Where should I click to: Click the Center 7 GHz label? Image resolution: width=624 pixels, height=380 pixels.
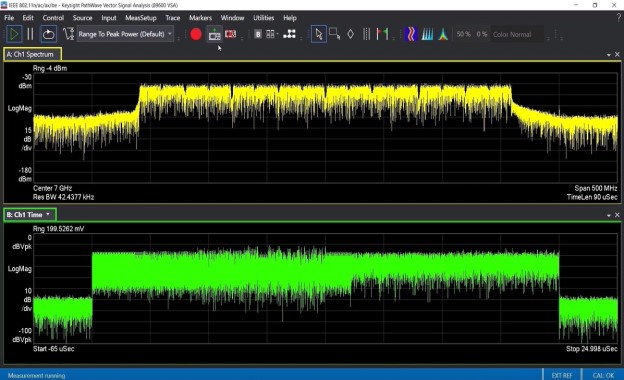point(53,188)
